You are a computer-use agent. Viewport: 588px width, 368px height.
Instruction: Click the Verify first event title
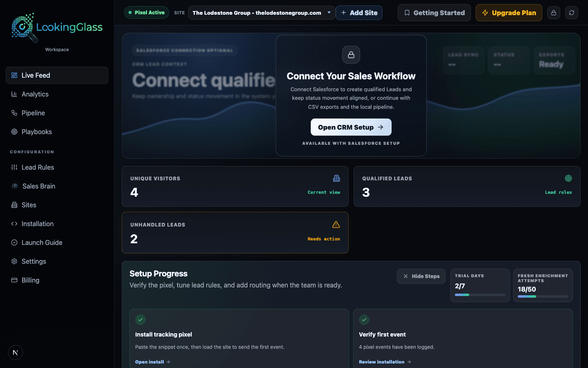[383, 334]
